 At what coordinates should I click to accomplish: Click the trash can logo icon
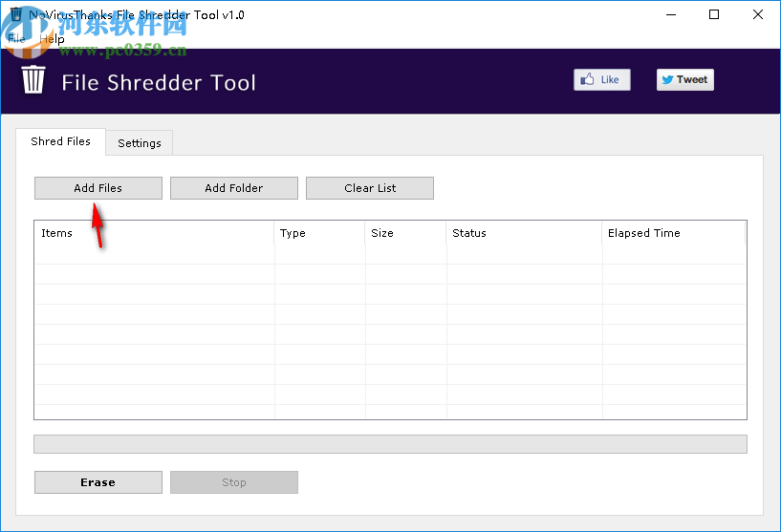(x=33, y=79)
